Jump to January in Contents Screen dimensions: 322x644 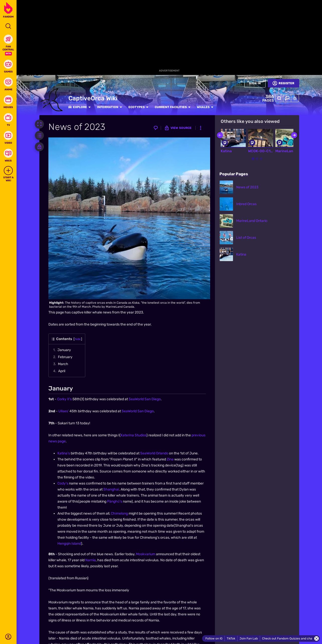click(64, 350)
